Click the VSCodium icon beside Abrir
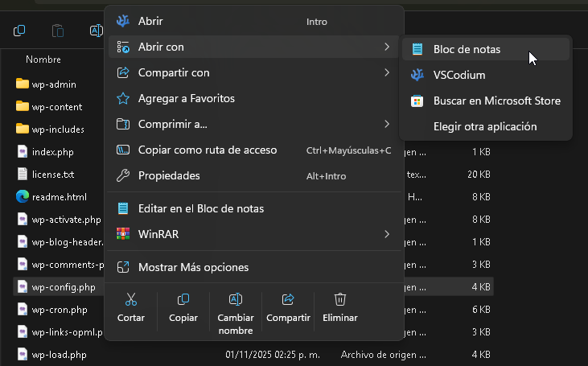The height and width of the screenshot is (366, 588). click(123, 21)
